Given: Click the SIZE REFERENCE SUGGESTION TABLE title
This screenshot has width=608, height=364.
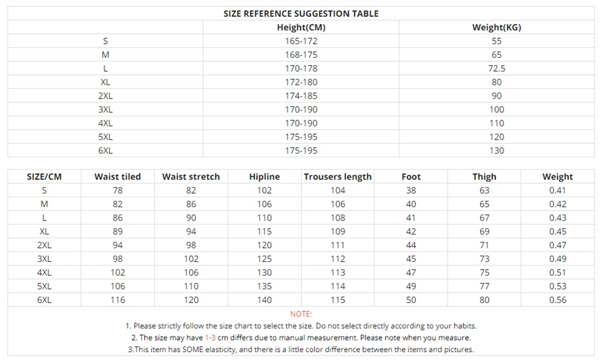Looking at the screenshot, I should (301, 14).
